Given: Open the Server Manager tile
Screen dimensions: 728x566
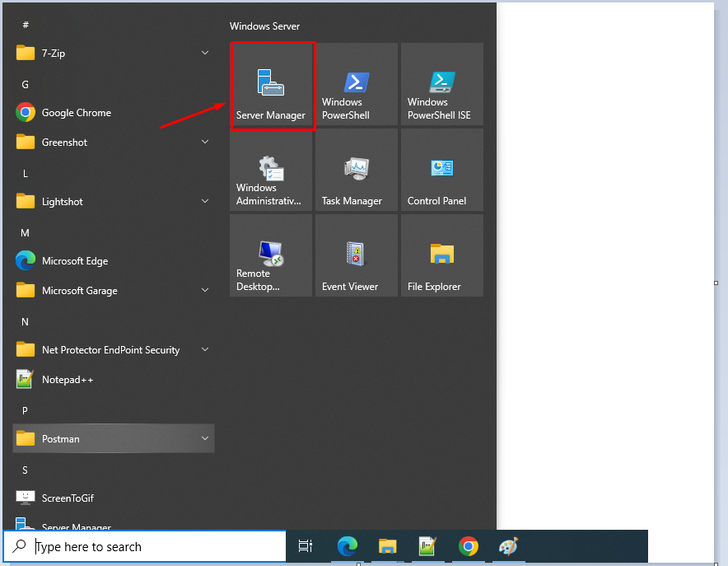Looking at the screenshot, I should click(x=271, y=86).
